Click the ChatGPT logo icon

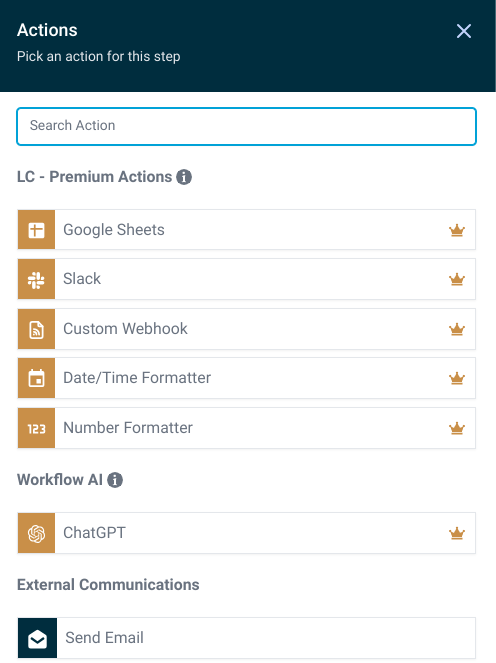pos(36,533)
